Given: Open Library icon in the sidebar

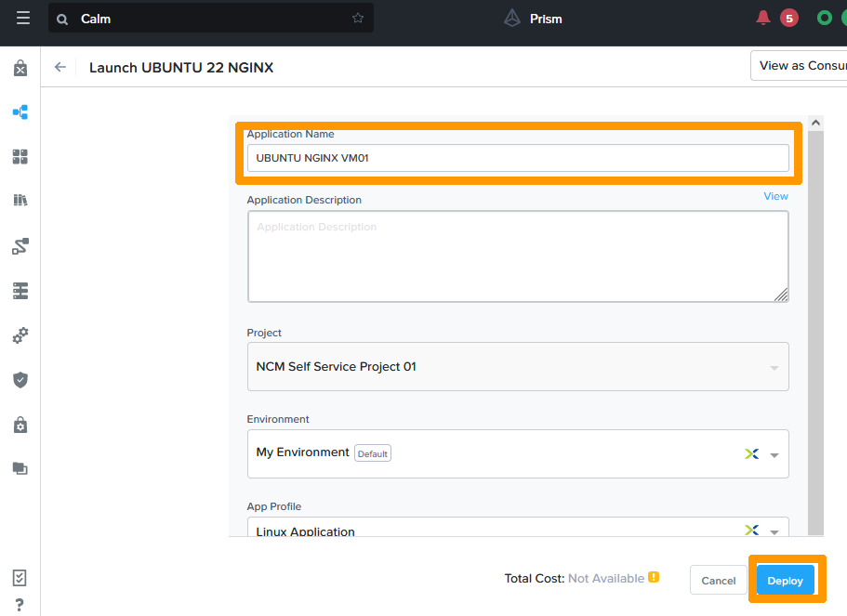Looking at the screenshot, I should point(20,201).
